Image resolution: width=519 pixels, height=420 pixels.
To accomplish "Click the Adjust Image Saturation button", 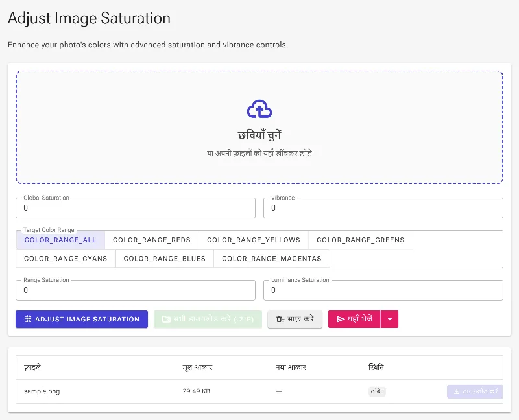I will pos(82,319).
